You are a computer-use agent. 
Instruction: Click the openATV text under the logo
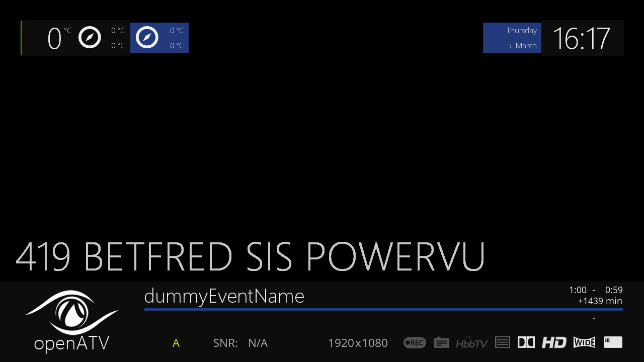(71, 344)
